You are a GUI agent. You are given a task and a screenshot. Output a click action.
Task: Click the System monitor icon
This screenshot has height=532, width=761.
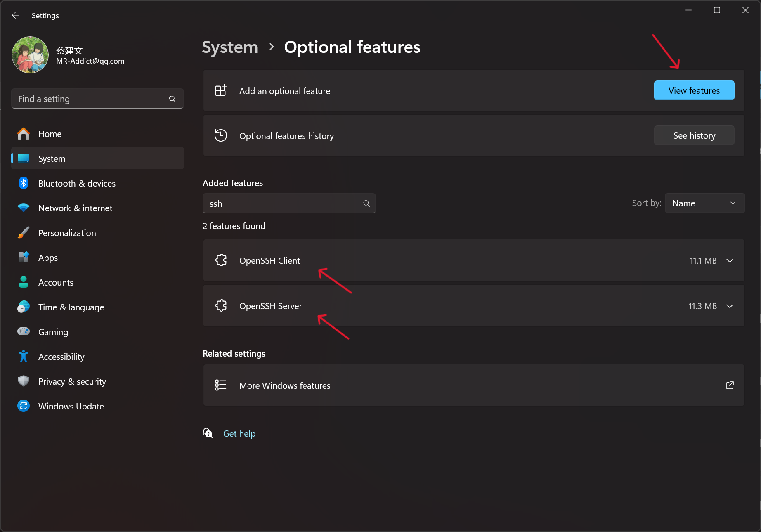pyautogui.click(x=24, y=158)
